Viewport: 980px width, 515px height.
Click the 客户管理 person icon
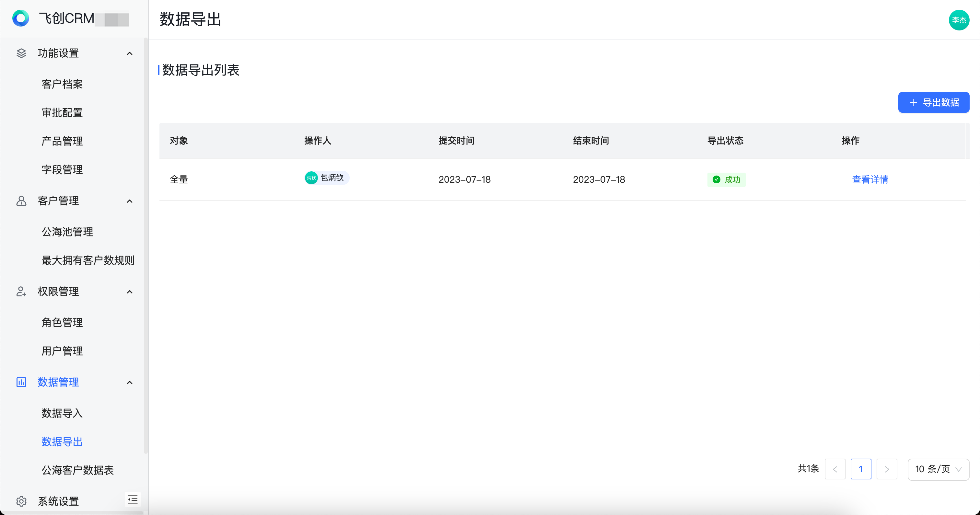[x=21, y=201]
